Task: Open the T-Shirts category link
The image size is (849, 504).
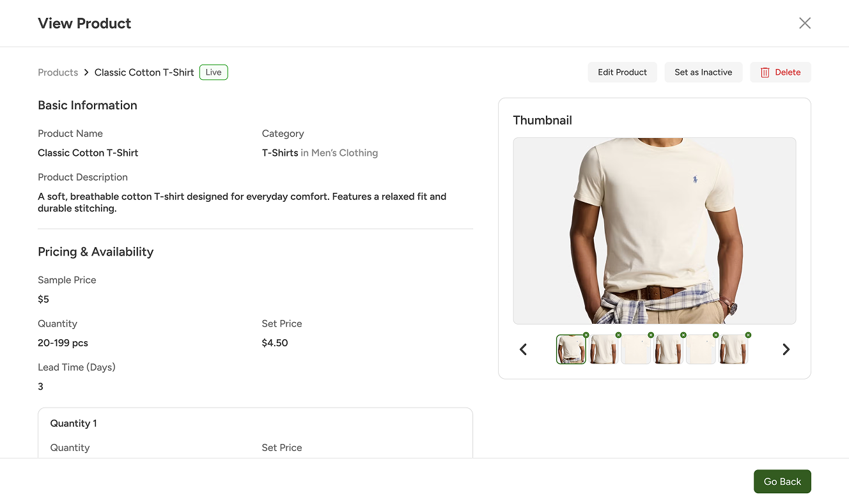Action: [x=280, y=153]
